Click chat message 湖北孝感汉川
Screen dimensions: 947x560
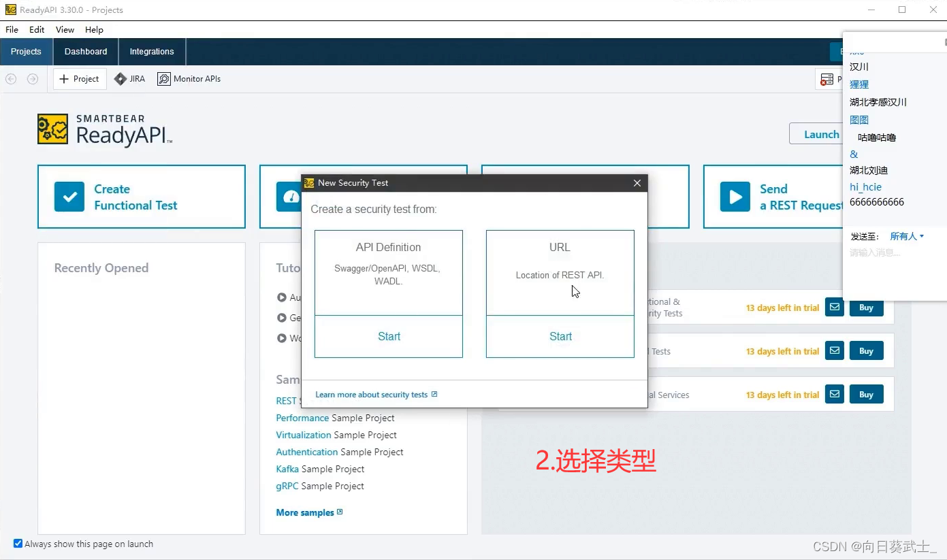(878, 102)
